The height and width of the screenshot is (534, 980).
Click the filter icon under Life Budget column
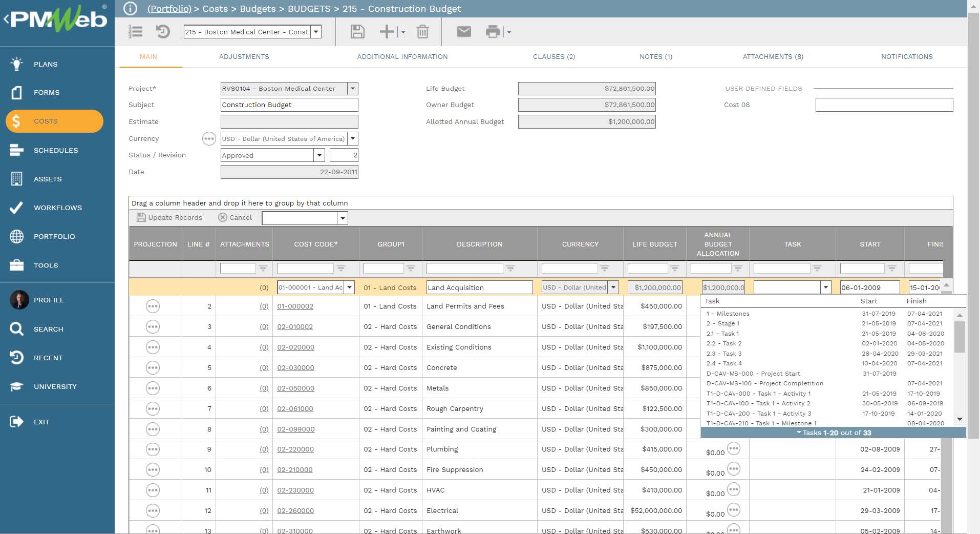coord(675,268)
